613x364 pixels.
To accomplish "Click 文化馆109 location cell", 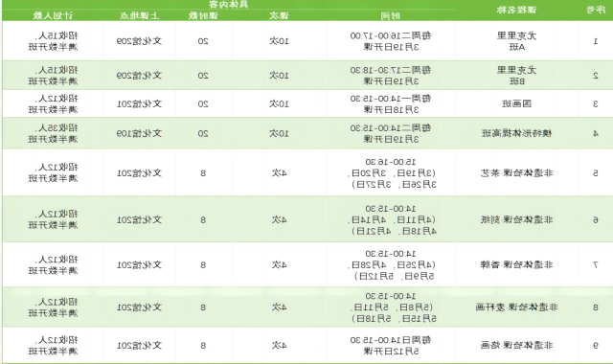I will (139, 134).
